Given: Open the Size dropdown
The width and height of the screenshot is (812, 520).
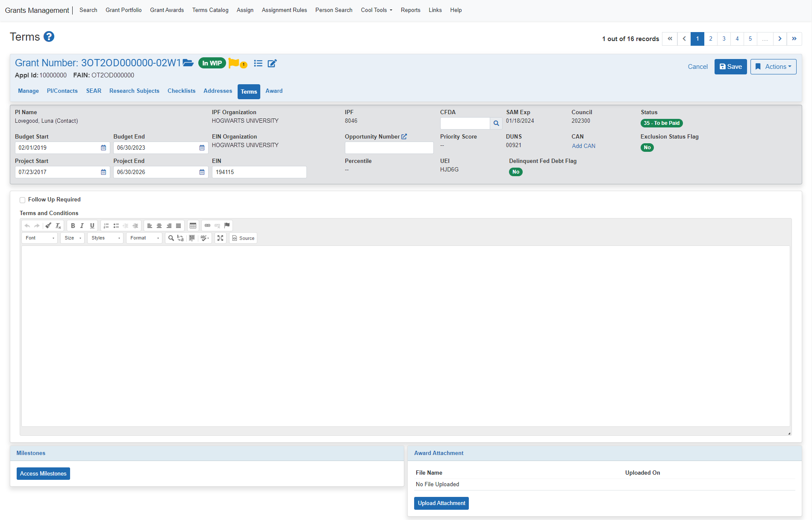Looking at the screenshot, I should click(72, 238).
